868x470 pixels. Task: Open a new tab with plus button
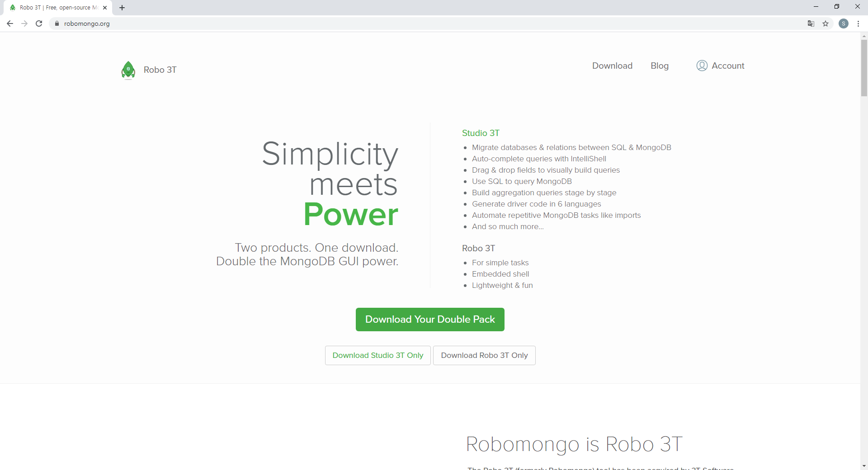point(122,8)
